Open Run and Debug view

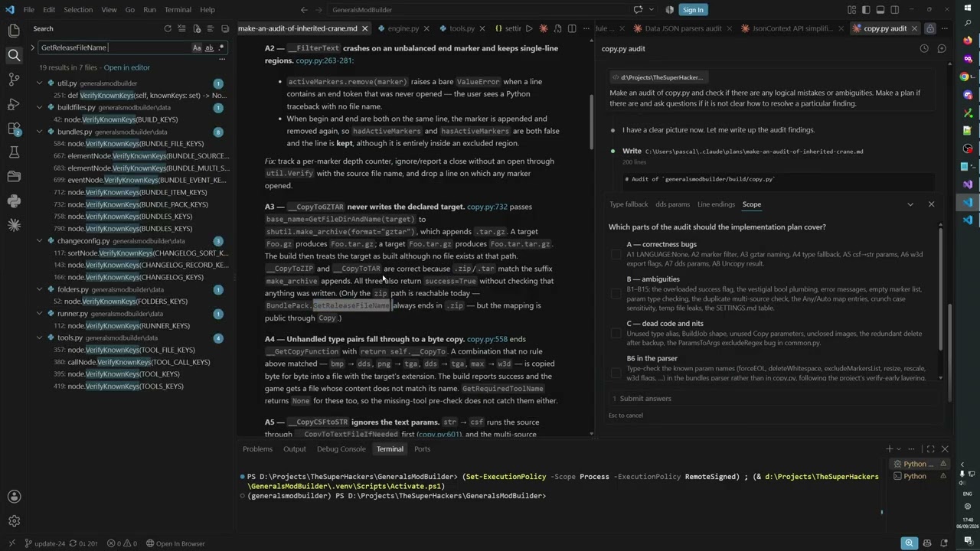14,103
